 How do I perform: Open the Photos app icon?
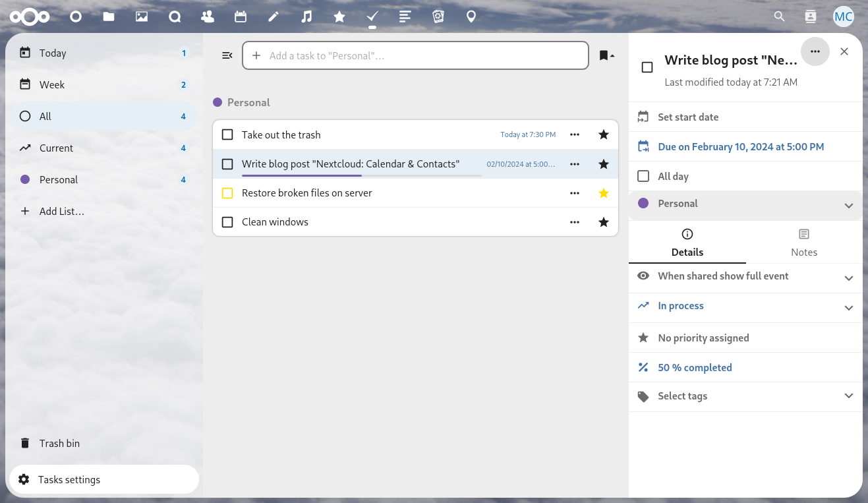[142, 17]
